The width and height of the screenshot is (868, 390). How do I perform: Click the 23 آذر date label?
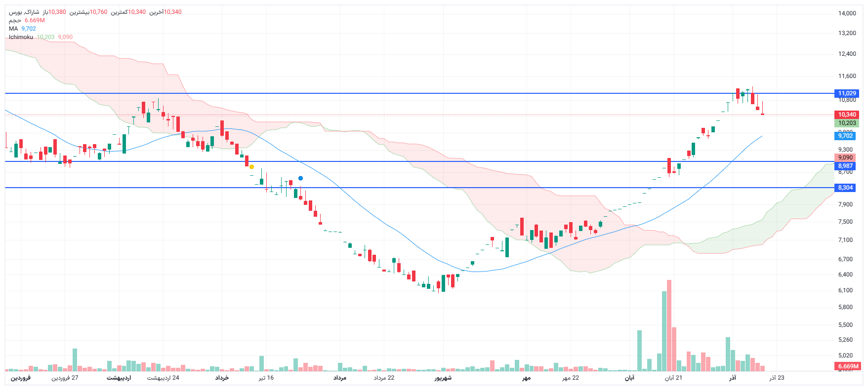(x=777, y=378)
